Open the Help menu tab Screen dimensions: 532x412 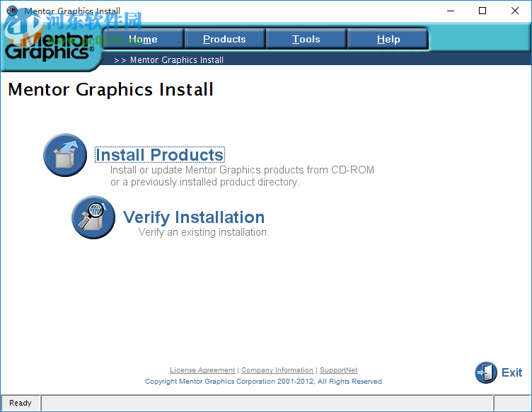[x=388, y=39]
